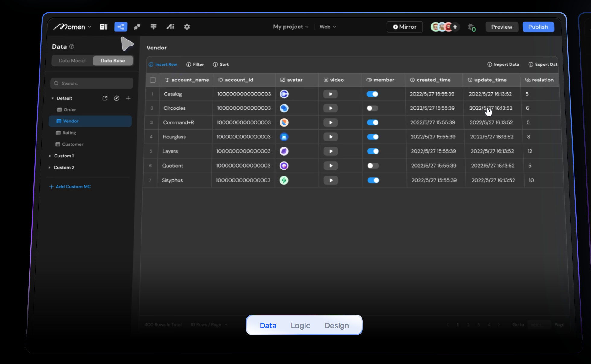Screen dimensions: 591x364
Task: Play the video in the Catalog row
Action: 330,94
